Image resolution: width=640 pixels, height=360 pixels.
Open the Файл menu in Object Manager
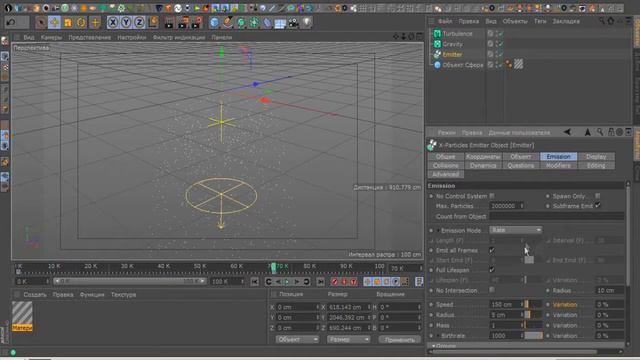point(445,21)
